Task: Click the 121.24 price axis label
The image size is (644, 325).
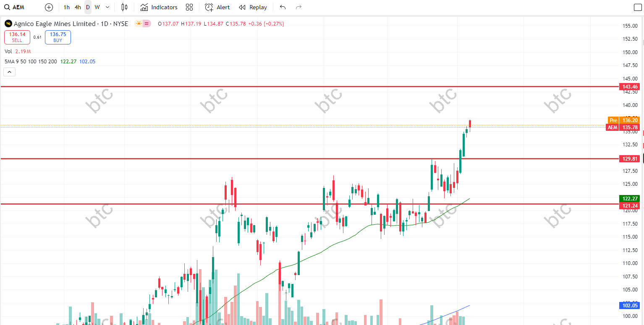Action: pyautogui.click(x=630, y=205)
